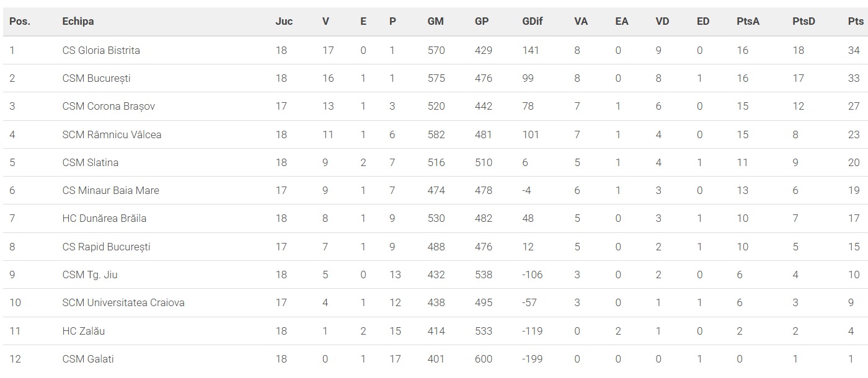Select CS Minaur Baia Mare team
Screen dimensions: 868x378
pyautogui.click(x=110, y=190)
